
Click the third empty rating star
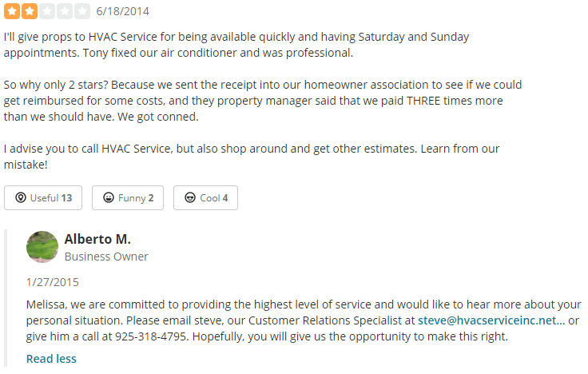click(46, 11)
